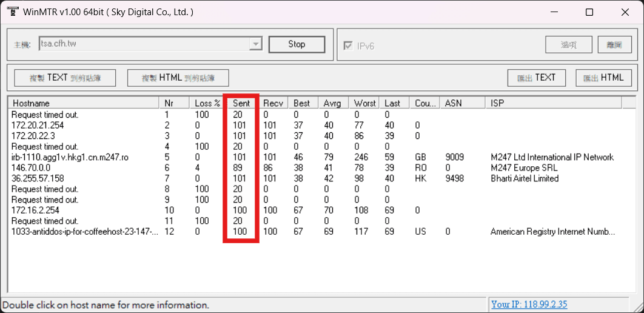Select the 172.20.21.254 hop row
Screen dimensions: 644x313
pyautogui.click(x=38, y=125)
